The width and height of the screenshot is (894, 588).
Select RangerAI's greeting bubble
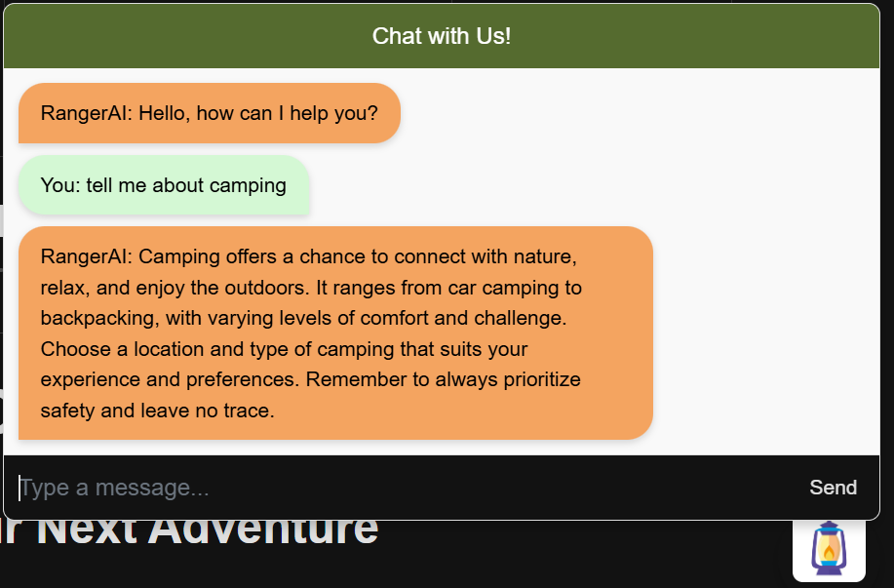pos(209,113)
